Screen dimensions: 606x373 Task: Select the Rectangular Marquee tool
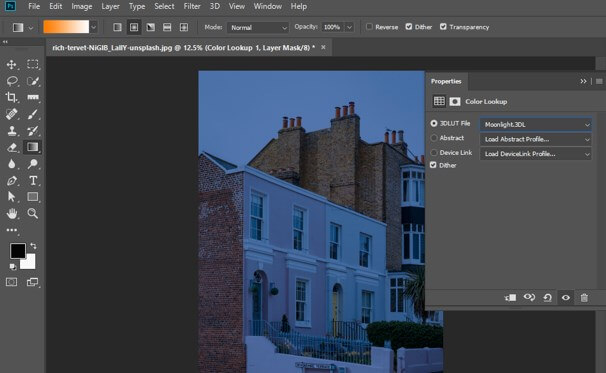click(33, 64)
